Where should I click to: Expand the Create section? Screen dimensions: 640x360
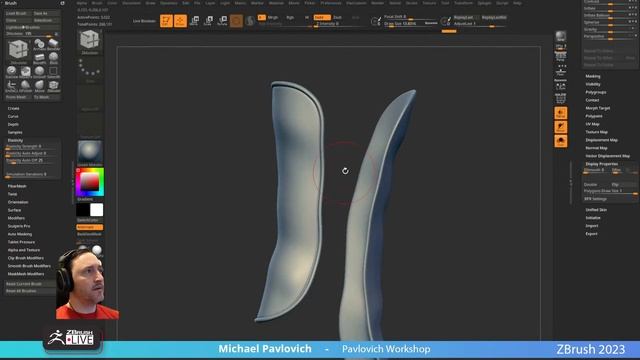tap(13, 109)
